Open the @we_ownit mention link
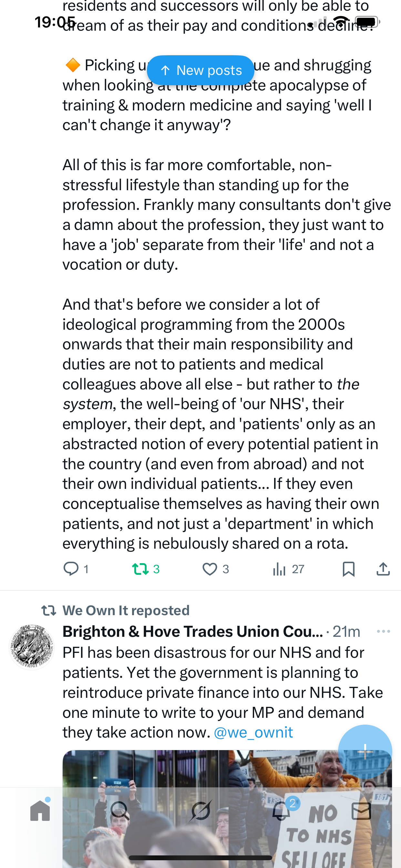 pyautogui.click(x=253, y=732)
